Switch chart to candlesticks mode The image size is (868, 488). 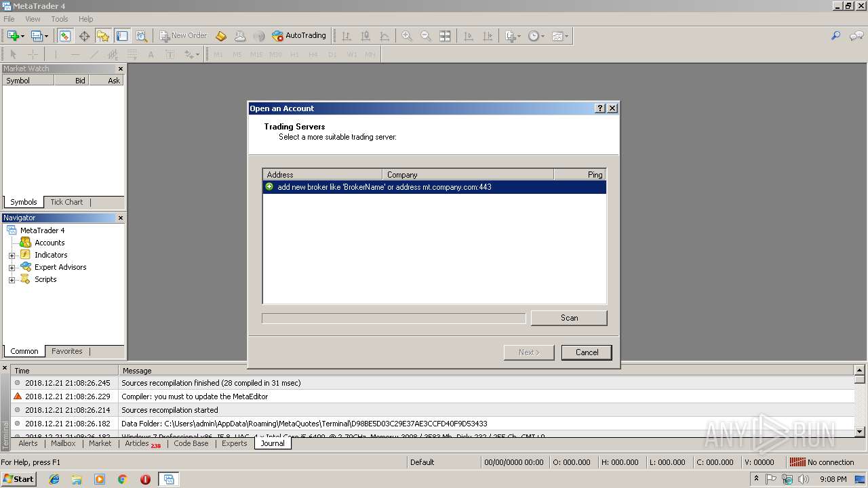click(366, 36)
